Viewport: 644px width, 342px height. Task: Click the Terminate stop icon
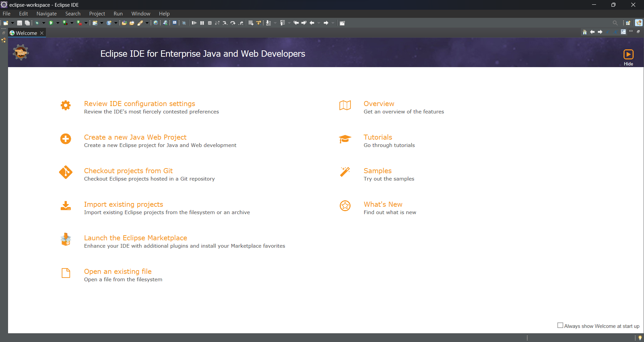pyautogui.click(x=210, y=23)
